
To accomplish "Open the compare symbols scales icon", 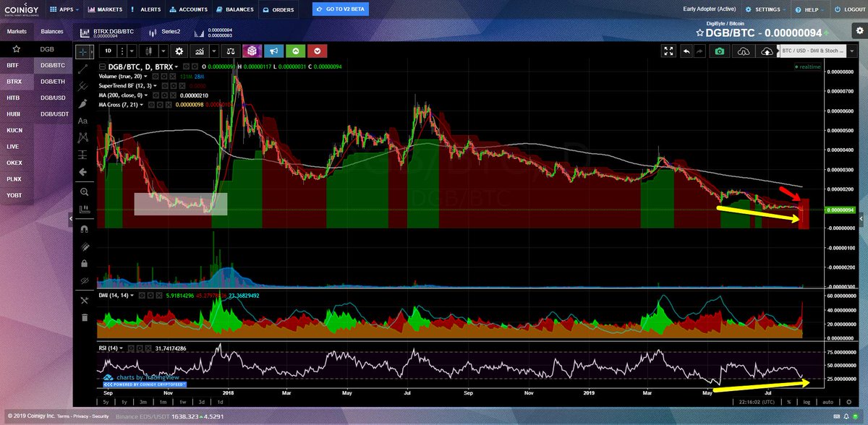I will coord(230,51).
